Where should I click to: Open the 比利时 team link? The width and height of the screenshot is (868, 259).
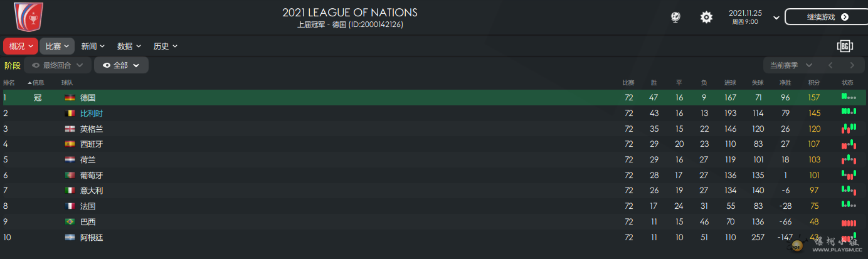point(91,114)
